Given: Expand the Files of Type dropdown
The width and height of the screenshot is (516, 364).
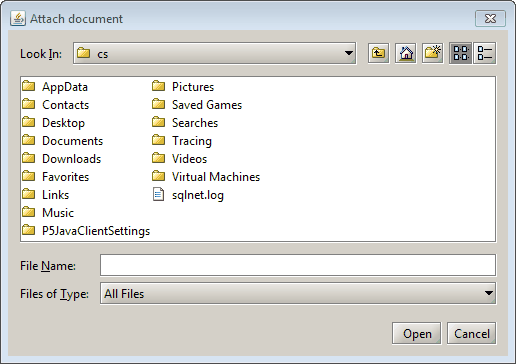Looking at the screenshot, I should [298, 293].
